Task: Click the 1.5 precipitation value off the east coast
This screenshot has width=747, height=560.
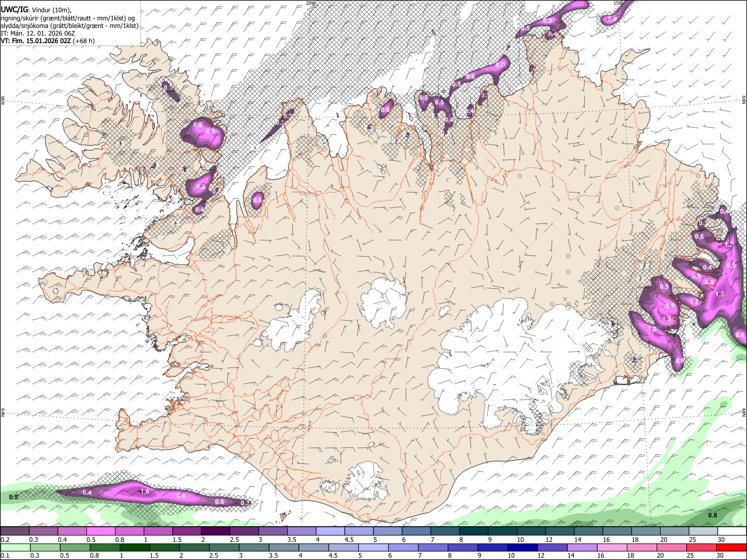Action: point(720,294)
